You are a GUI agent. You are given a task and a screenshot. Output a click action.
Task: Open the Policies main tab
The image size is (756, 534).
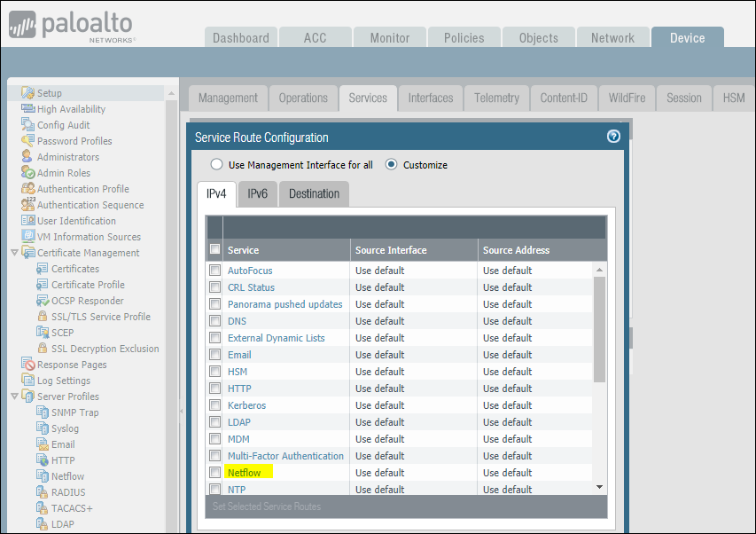(x=464, y=38)
